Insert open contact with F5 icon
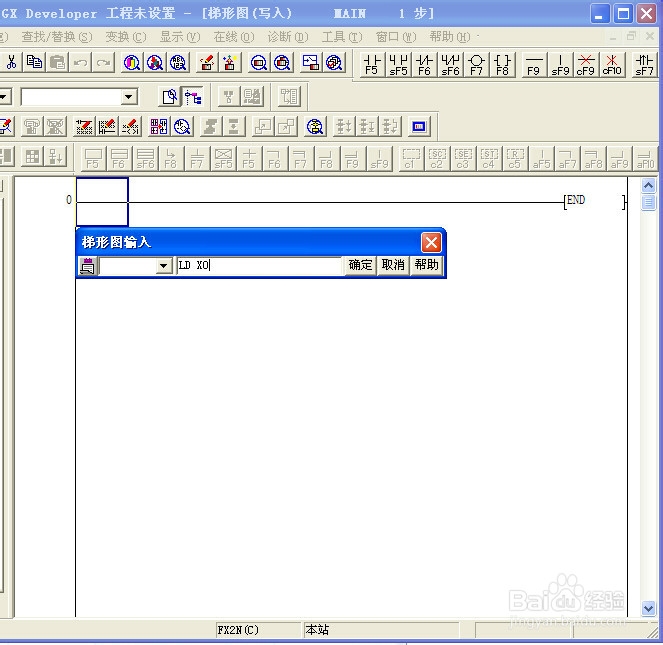The height and width of the screenshot is (645, 663). pyautogui.click(x=372, y=65)
